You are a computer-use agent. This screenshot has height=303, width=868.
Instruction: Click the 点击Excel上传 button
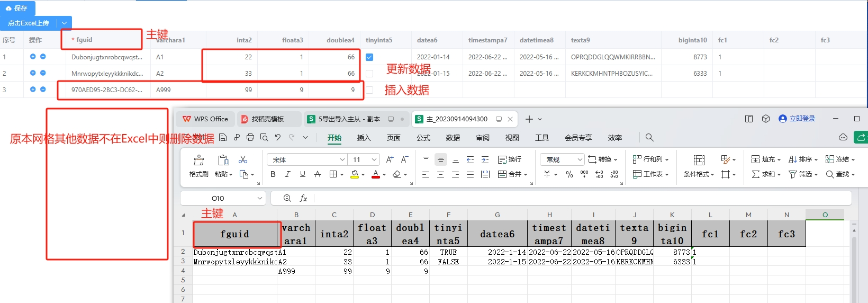point(29,23)
